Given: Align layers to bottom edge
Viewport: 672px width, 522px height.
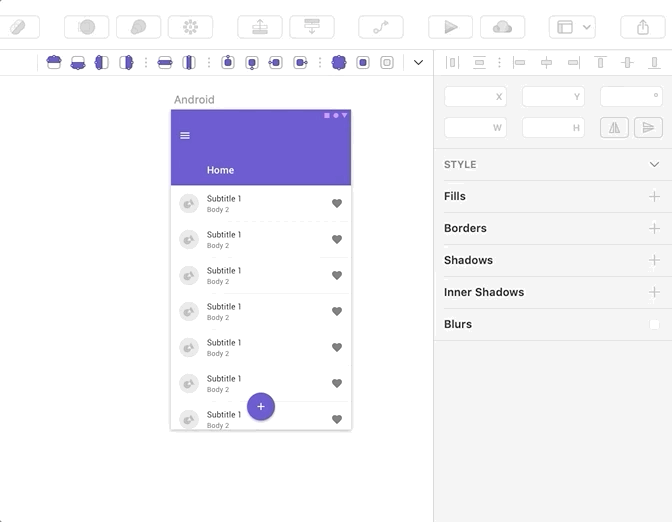Looking at the screenshot, I should pyautogui.click(x=654, y=63).
